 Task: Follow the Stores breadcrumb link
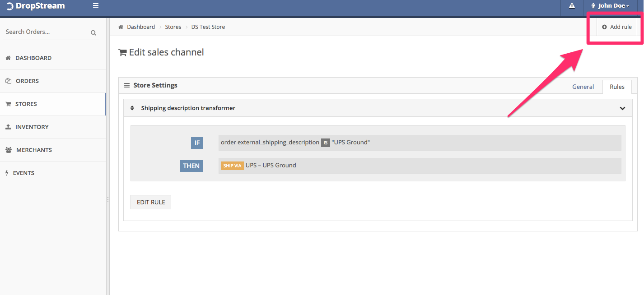click(173, 27)
